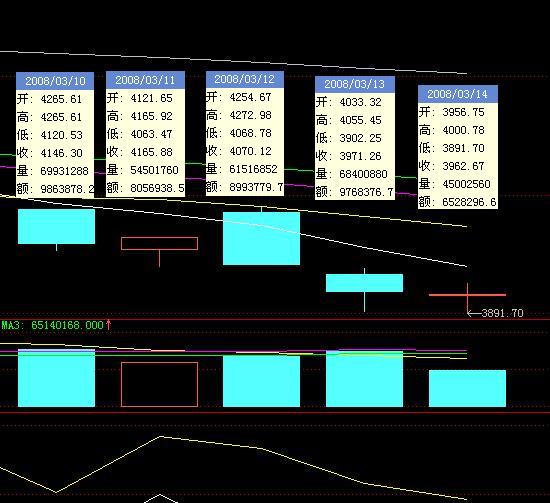Click volume 54501760 in 03/11 tooltip
Screen dimensions: 550x503
click(154, 170)
